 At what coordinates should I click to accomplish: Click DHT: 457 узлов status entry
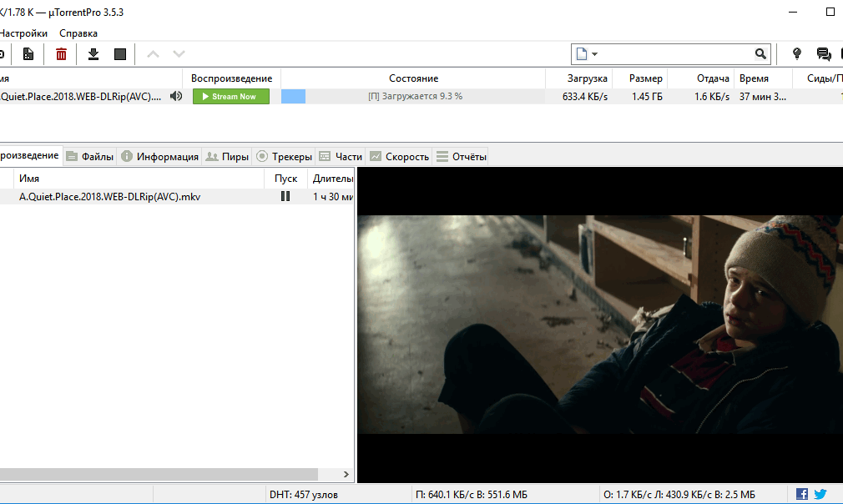tap(304, 494)
